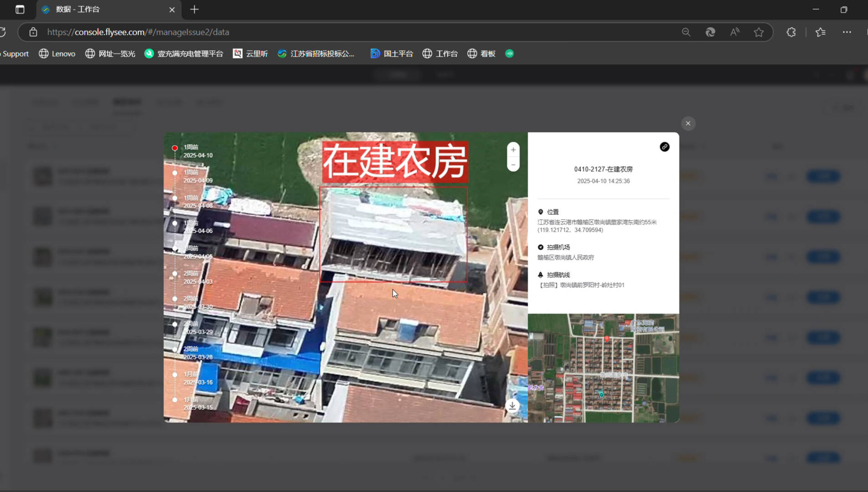Open a new browser tab

click(x=194, y=10)
